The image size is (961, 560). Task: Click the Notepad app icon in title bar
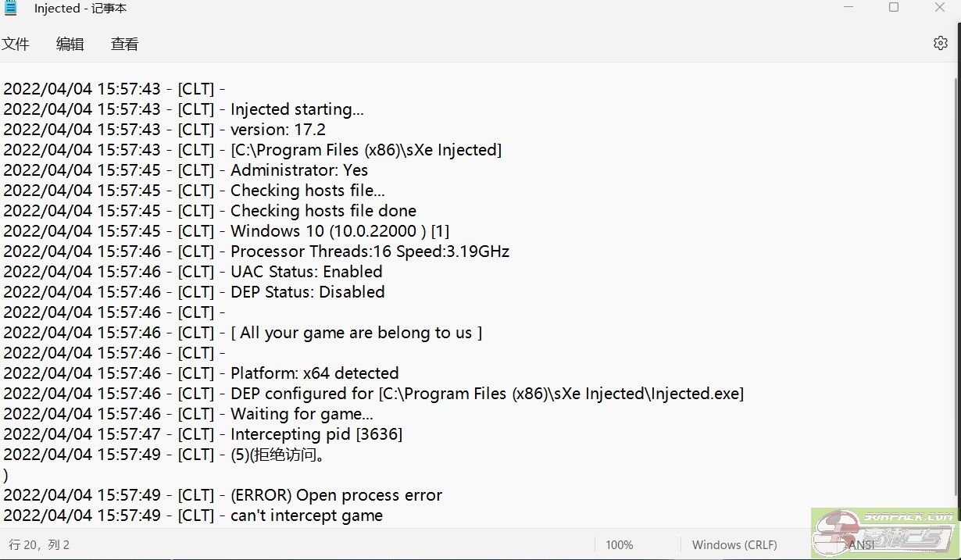coord(11,9)
